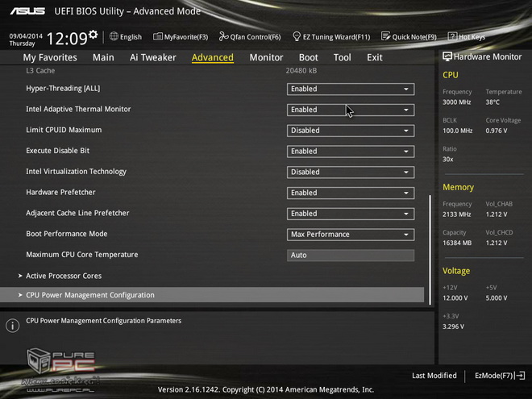Open Intel Virtualization Technology dropdown
532x399 pixels.
pyautogui.click(x=351, y=172)
